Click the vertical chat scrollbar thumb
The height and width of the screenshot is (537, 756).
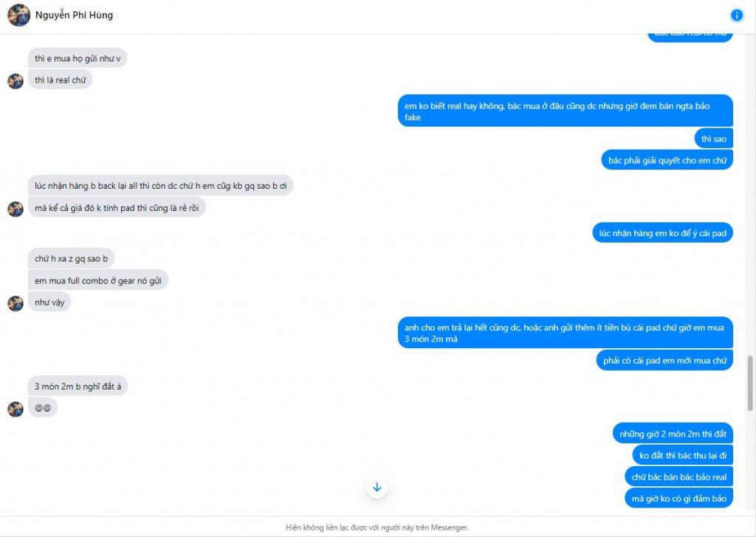(x=750, y=384)
